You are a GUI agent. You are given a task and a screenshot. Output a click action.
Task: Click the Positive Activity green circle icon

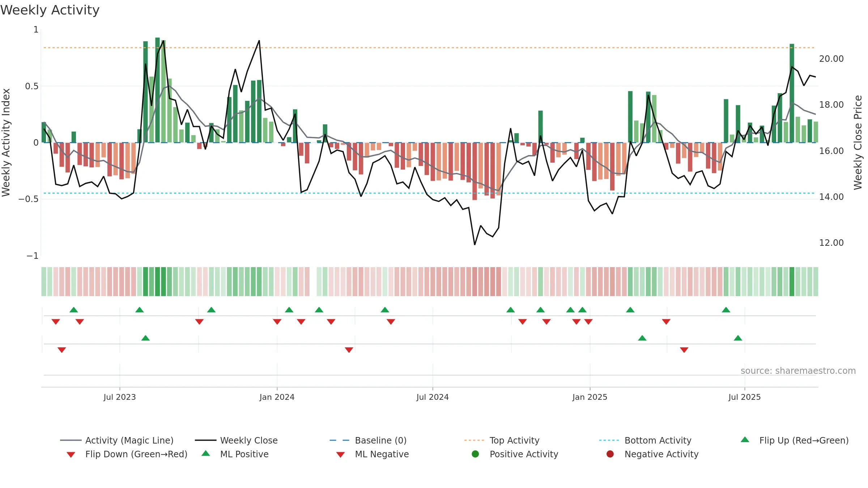coord(475,454)
